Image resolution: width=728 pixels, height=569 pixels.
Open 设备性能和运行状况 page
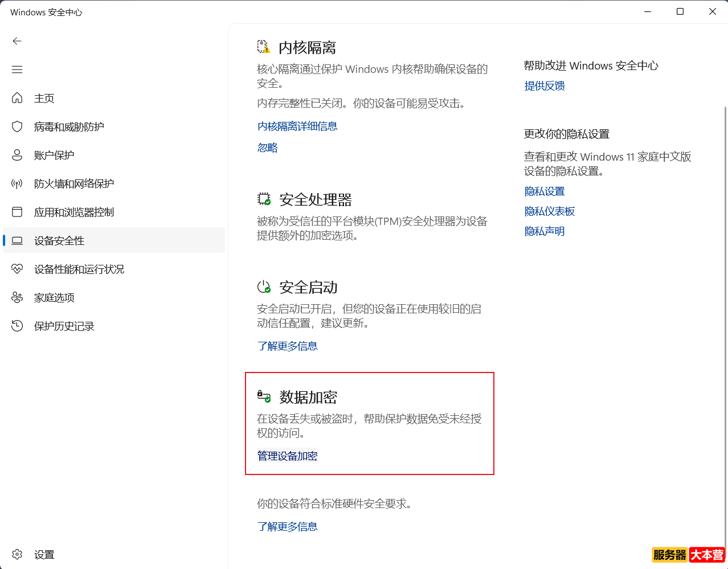pyautogui.click(x=114, y=269)
